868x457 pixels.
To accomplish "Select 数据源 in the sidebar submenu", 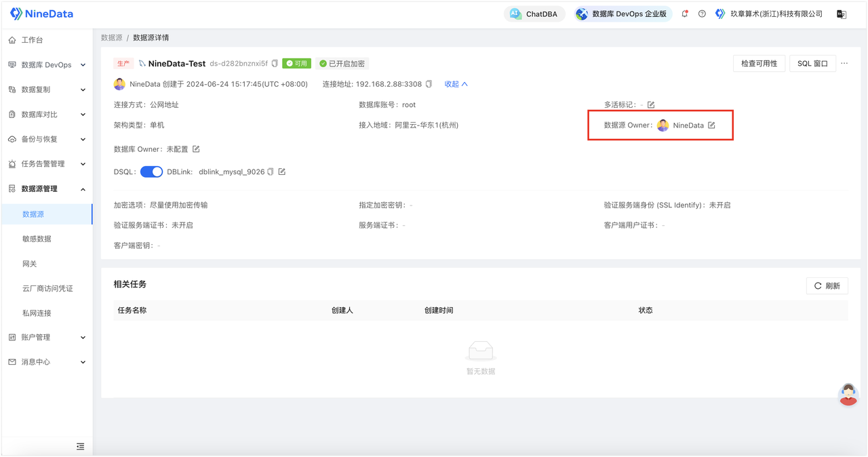I will point(47,214).
